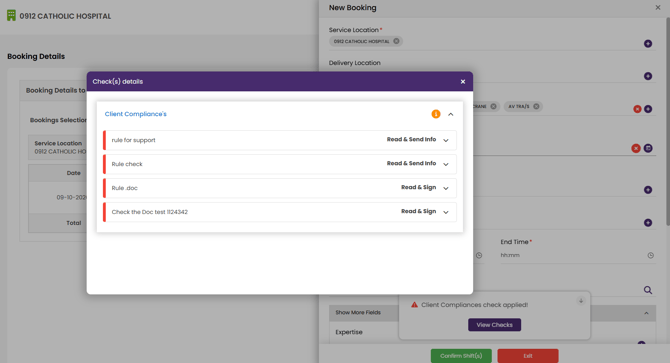The width and height of the screenshot is (670, 363).
Task: Click 'rule for support' text
Action: pos(133,140)
